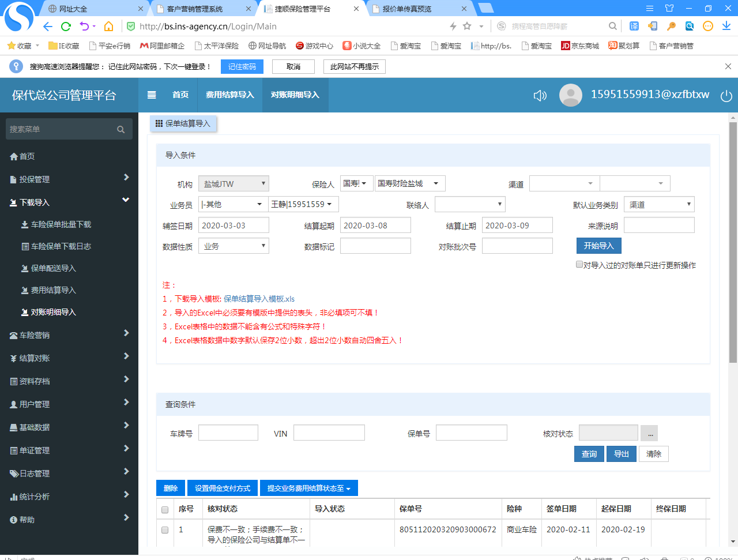Screen dimensions: 738x560
Task: Open 车险保单批量下载 in the sidebar
Action: (x=61, y=224)
